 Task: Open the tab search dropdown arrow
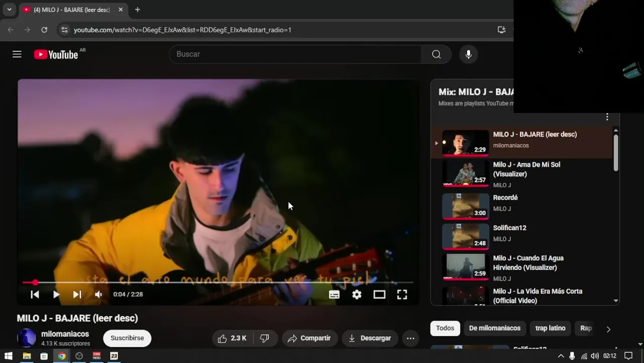click(x=9, y=10)
